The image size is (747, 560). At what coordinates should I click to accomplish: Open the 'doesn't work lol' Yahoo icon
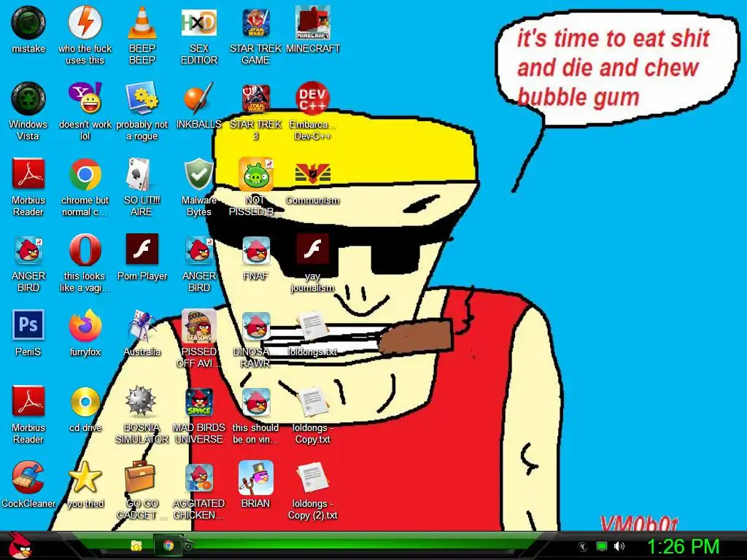click(x=85, y=98)
